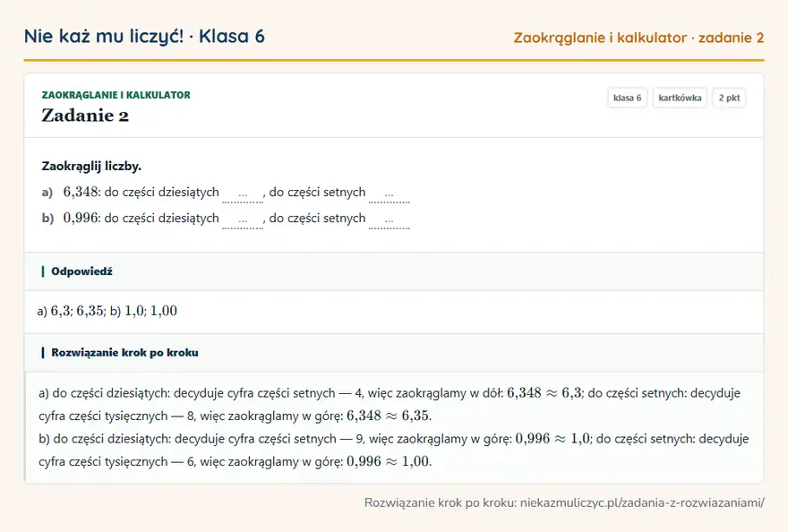The image size is (788, 532).
Task: Click 'Zaokrąglanie i kalkulator · zadanie 2' header text
Action: [638, 38]
